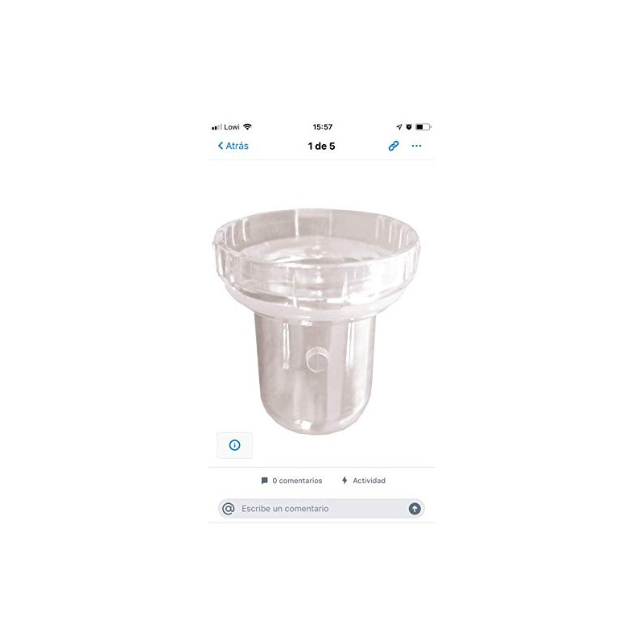
Task: Switch to the Actividad view
Action: click(364, 481)
